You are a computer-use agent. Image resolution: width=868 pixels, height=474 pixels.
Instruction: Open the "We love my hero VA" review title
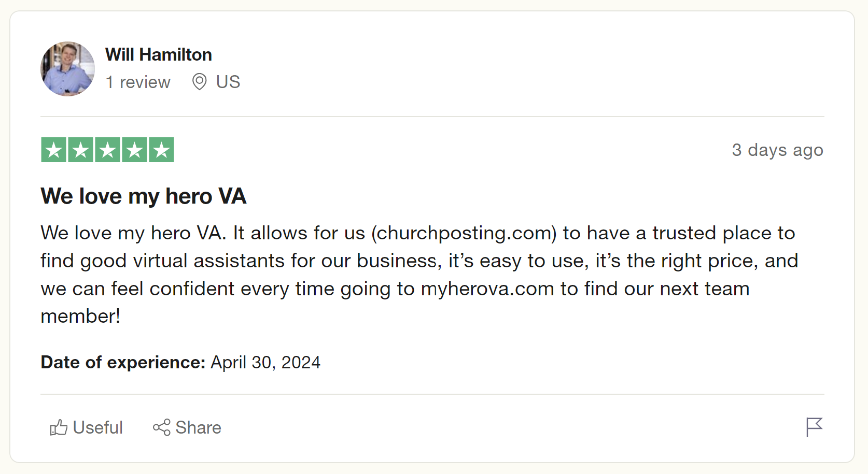(x=144, y=196)
